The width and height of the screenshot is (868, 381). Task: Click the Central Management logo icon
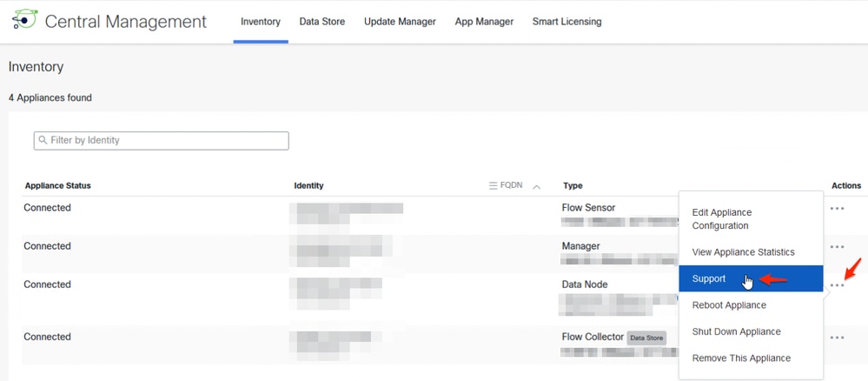tap(24, 21)
